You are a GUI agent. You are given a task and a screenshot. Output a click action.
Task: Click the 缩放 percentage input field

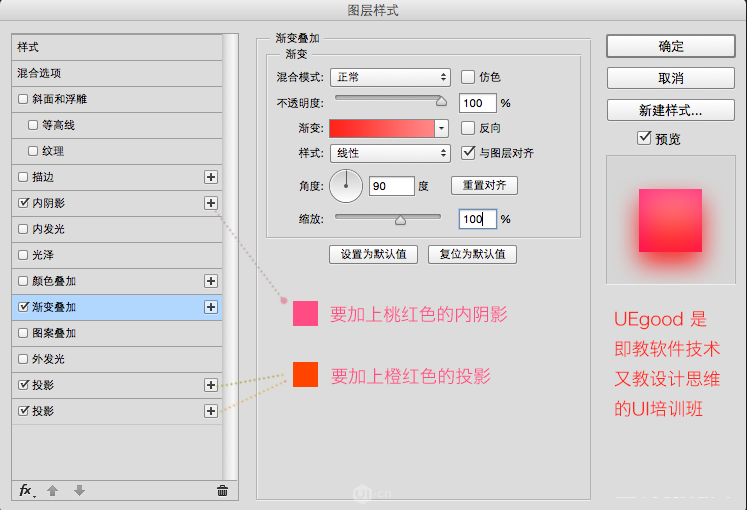(478, 219)
